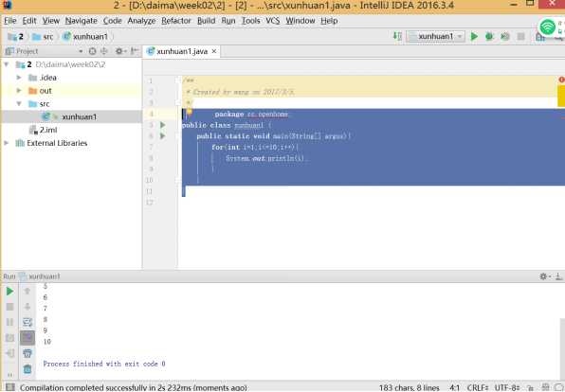Toggle scroll to end in Run console
Viewport: 565px width, 392px height.
[27, 338]
